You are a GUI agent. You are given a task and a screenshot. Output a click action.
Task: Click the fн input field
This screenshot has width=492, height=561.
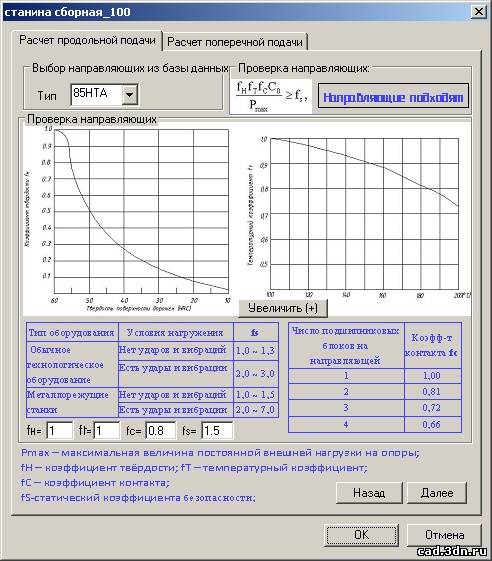click(59, 430)
